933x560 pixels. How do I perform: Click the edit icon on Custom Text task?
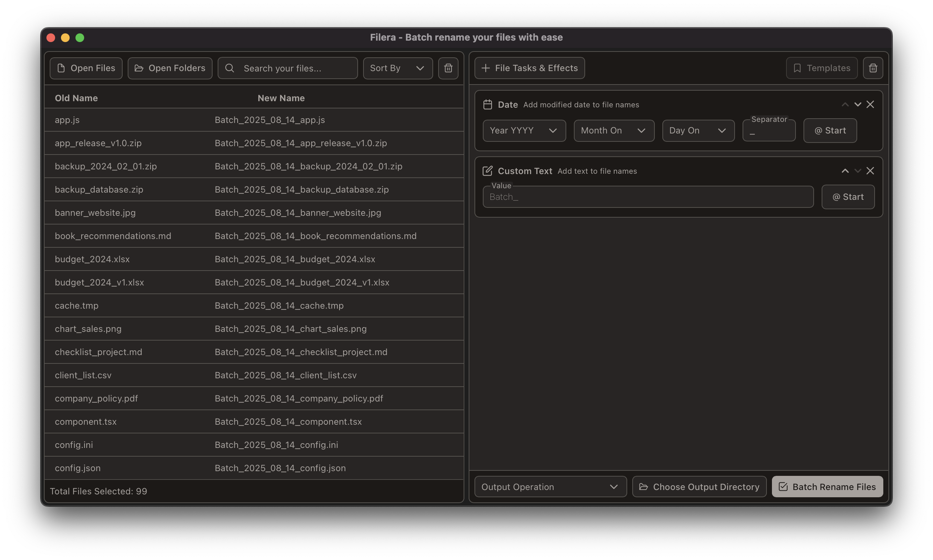coord(487,171)
